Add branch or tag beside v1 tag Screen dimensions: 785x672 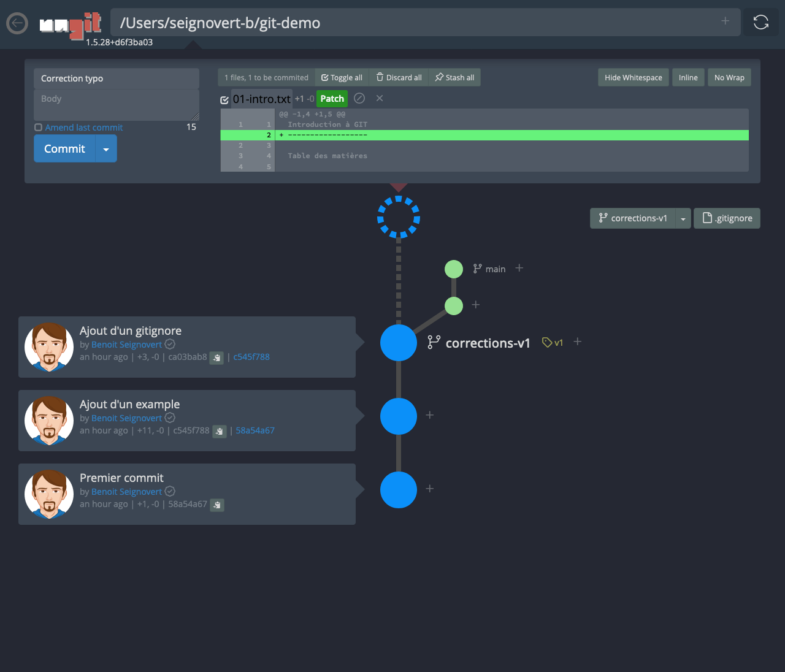(x=577, y=342)
